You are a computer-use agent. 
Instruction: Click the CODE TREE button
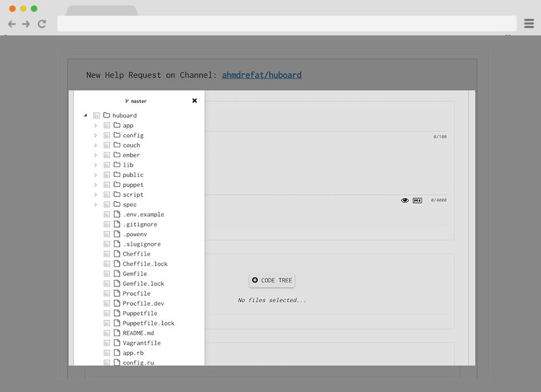[272, 280]
